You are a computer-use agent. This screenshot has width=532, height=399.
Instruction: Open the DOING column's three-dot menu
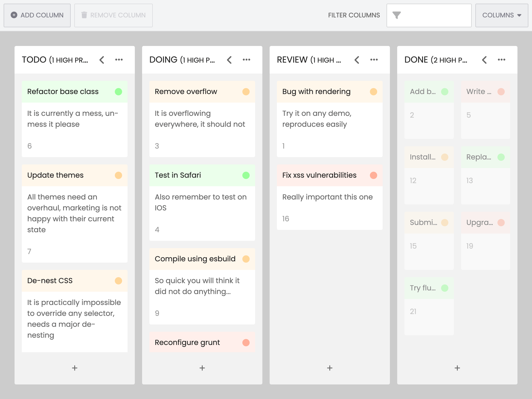point(247,60)
